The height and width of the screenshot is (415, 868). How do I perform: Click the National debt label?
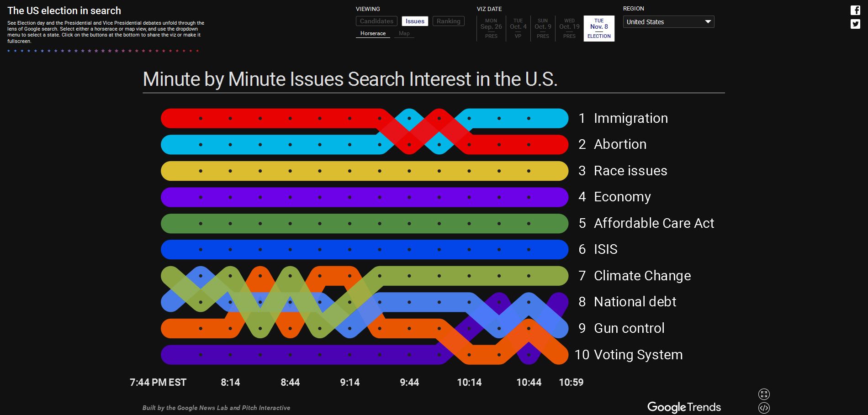click(x=635, y=302)
